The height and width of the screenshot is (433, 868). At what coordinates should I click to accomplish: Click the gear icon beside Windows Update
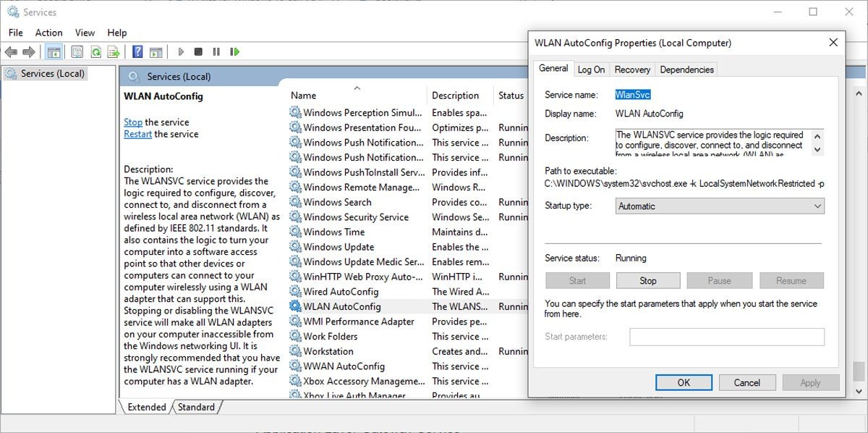(295, 247)
